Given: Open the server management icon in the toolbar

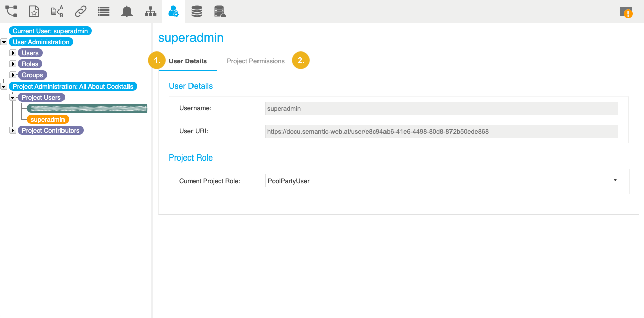Looking at the screenshot, I should point(220,11).
